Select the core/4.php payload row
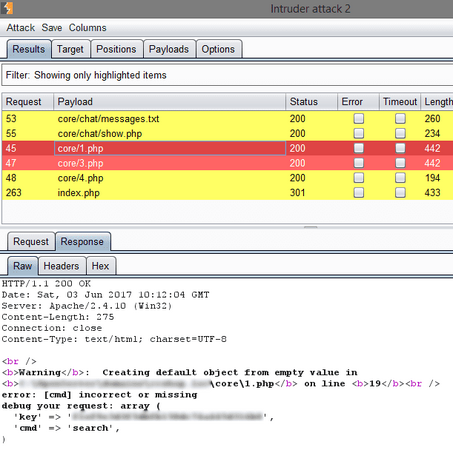Image resolution: width=453 pixels, height=450 pixels. (x=227, y=178)
